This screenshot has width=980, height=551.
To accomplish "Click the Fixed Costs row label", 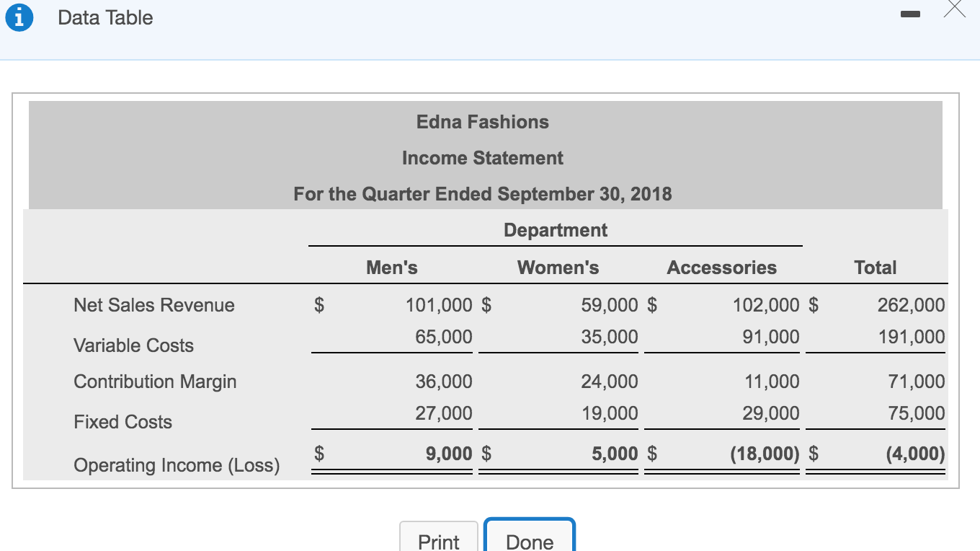I will coord(122,422).
